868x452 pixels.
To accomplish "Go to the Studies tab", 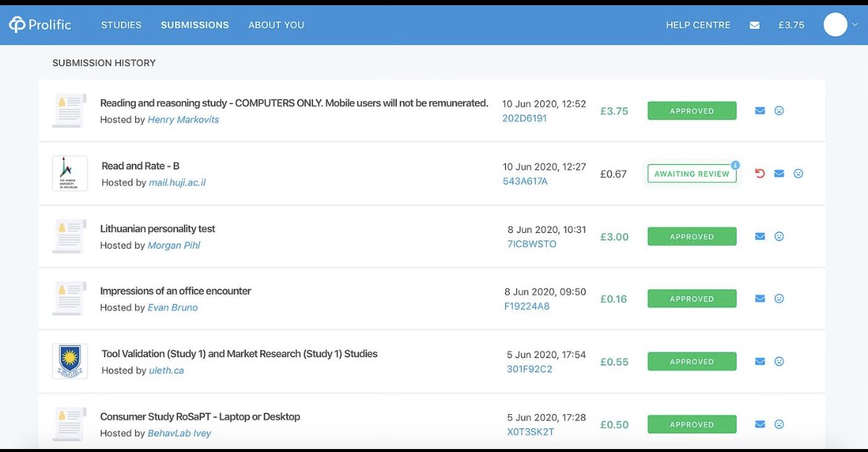I will click(121, 25).
